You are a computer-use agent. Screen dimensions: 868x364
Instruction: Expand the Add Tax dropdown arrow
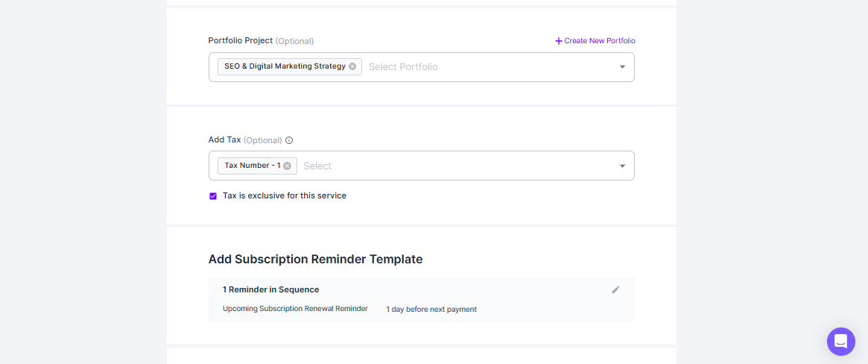pyautogui.click(x=622, y=166)
